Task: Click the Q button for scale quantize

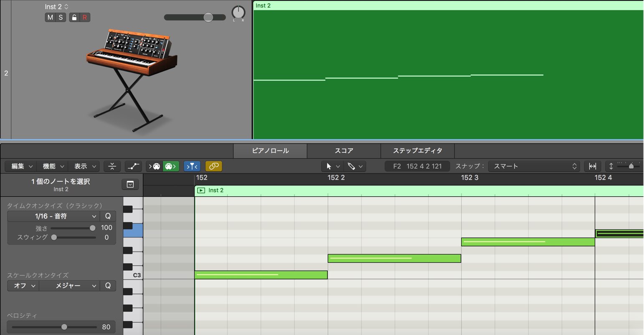Action: (x=108, y=286)
